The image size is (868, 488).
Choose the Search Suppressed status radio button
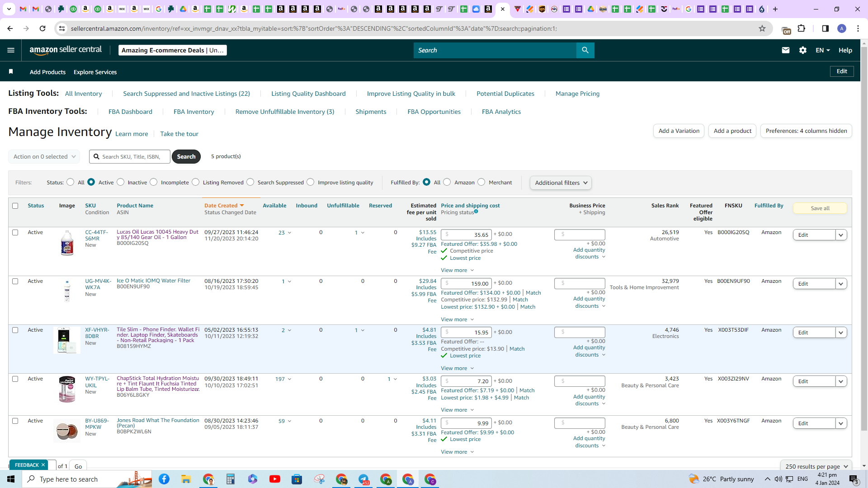250,182
